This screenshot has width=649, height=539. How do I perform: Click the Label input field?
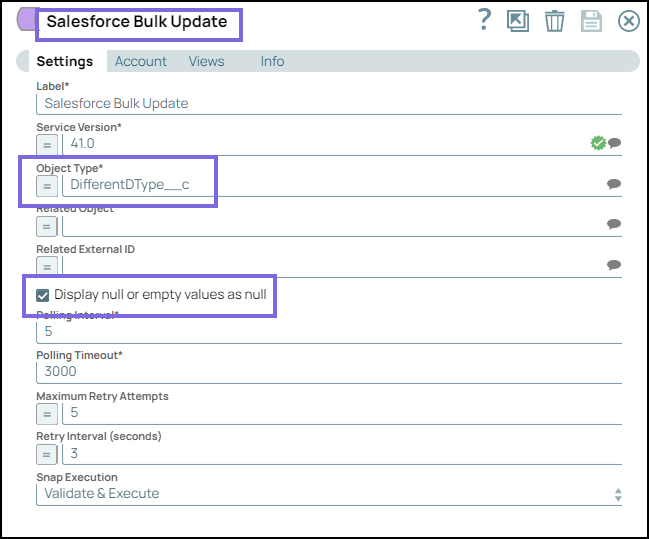329,103
